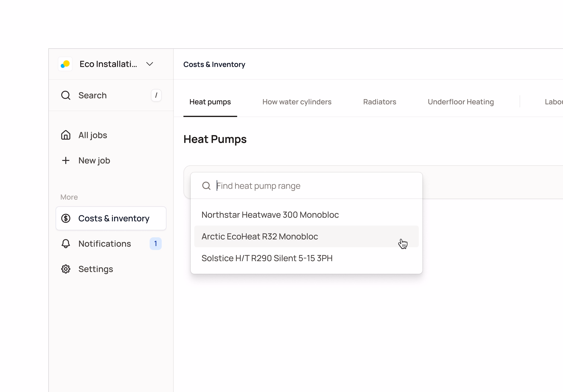Click the More section label
The height and width of the screenshot is (392, 563).
coord(69,197)
